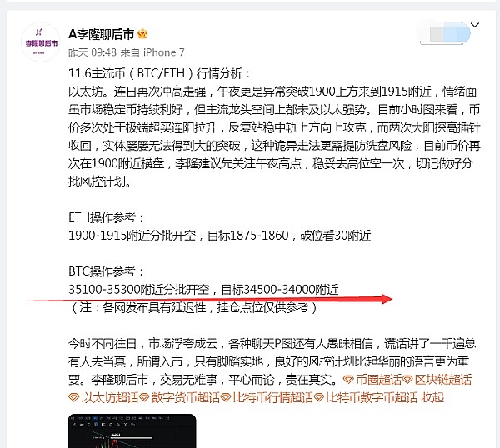This screenshot has height=448, width=500.
Task: Click the iPhone 7 source link
Action: point(164,52)
